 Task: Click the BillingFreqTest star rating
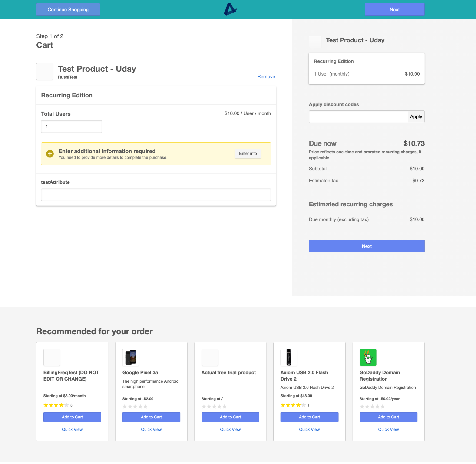click(56, 405)
